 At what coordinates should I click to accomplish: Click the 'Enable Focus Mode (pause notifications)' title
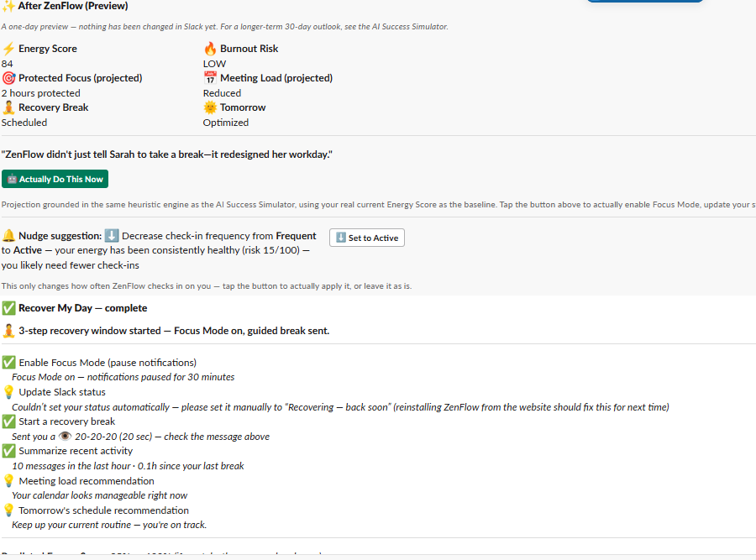(x=108, y=363)
